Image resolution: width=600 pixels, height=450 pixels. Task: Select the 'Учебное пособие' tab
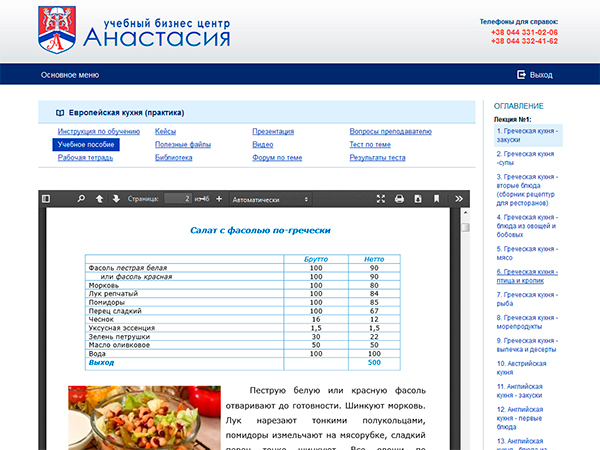click(x=86, y=145)
